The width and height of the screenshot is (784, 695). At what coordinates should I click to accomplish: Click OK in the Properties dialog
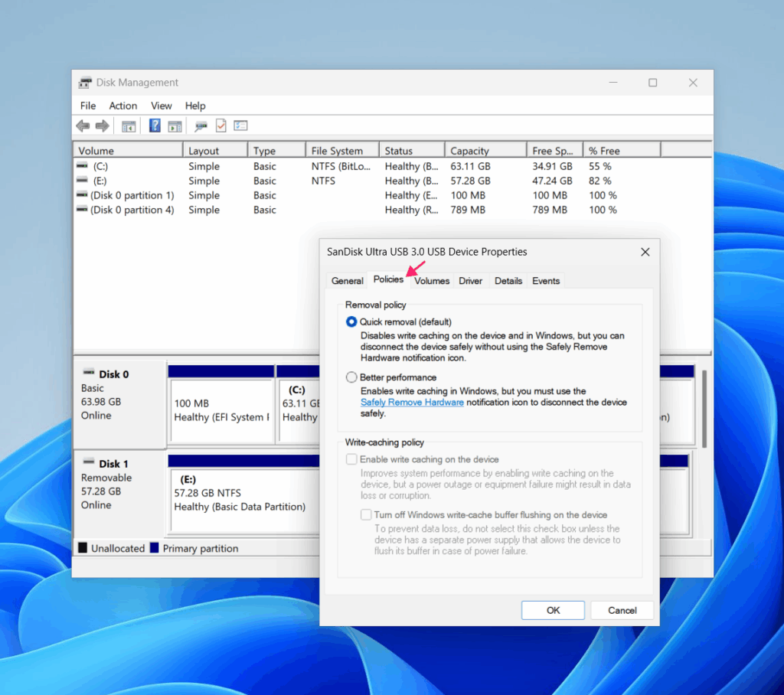(x=553, y=611)
